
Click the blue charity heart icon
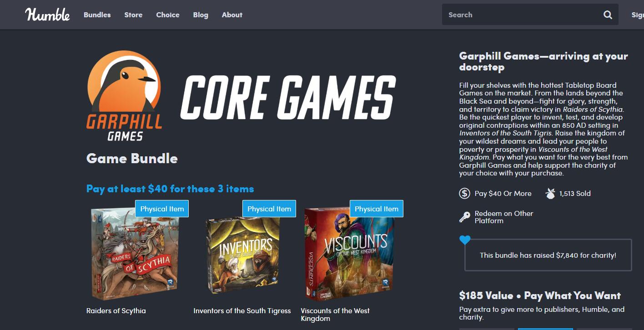pos(465,240)
